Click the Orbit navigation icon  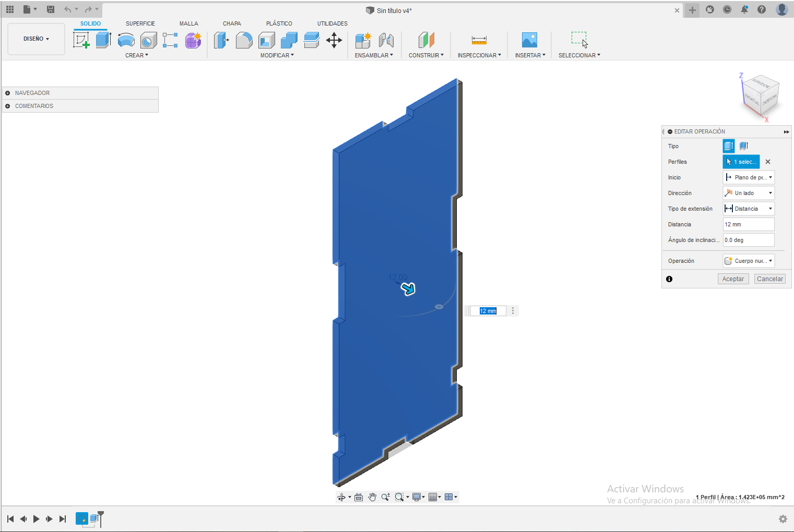(x=341, y=497)
